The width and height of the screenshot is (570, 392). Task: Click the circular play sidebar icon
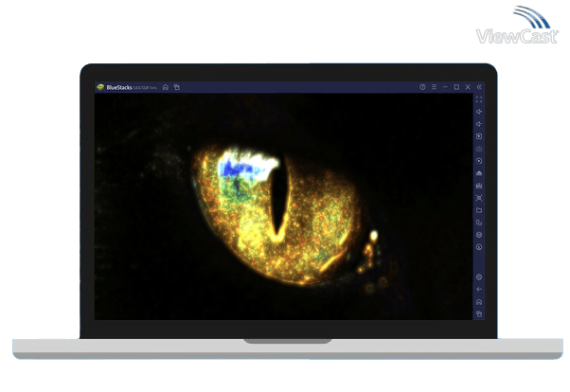479,161
